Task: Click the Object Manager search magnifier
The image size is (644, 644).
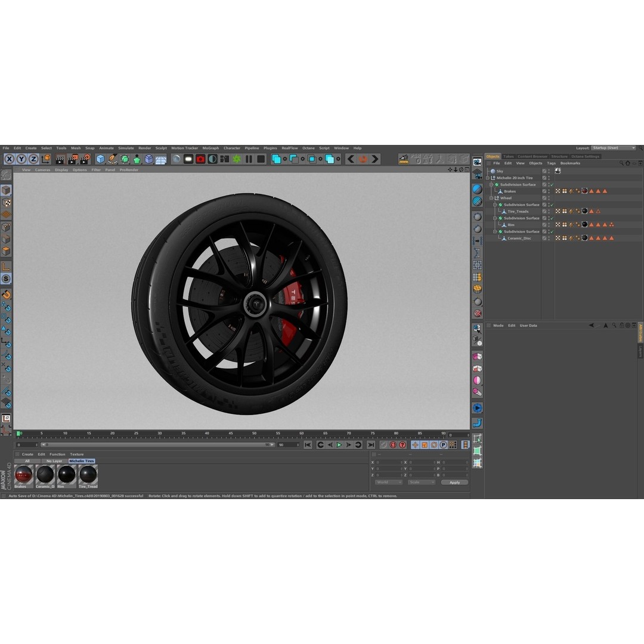Action: [x=621, y=163]
